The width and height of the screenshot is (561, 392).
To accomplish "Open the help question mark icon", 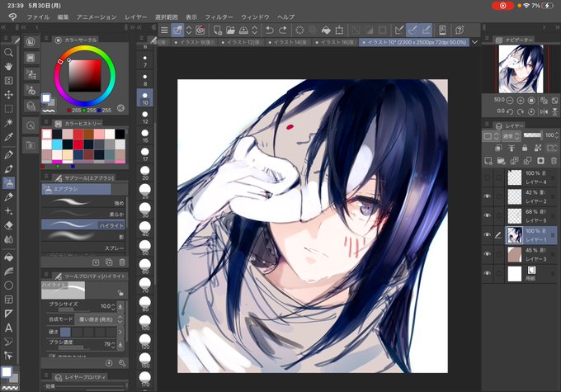I will point(460,31).
